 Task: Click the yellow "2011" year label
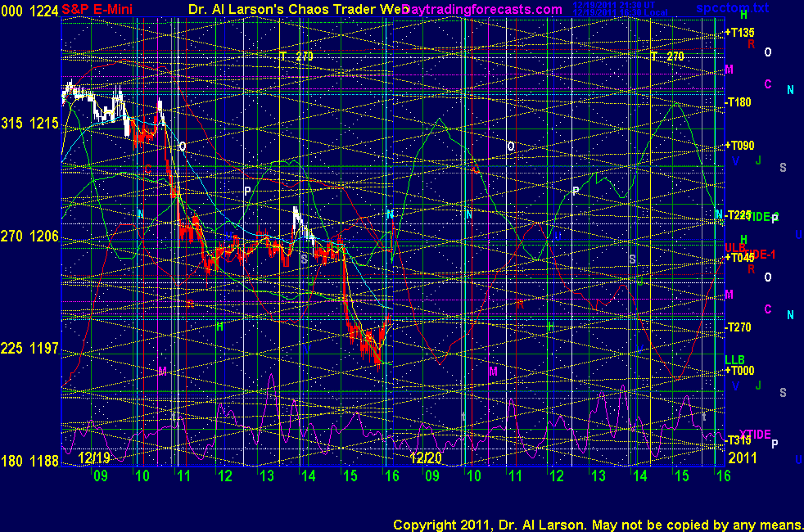[742, 458]
